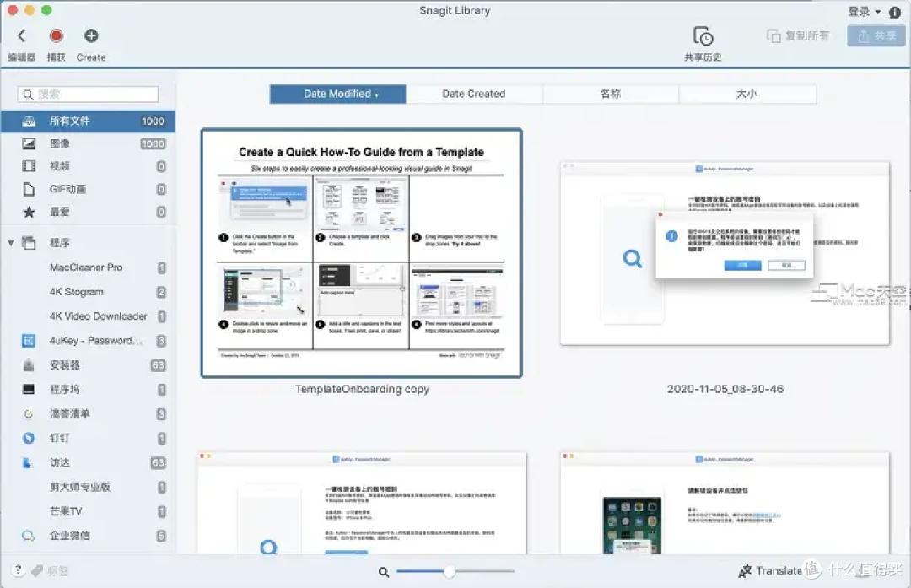Filter by 滴答清单 app
This screenshot has height=588, width=911.
pos(89,413)
